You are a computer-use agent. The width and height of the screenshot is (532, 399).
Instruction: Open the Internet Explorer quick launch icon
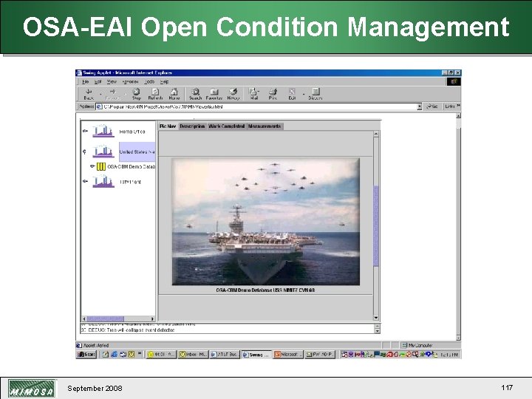click(x=115, y=355)
